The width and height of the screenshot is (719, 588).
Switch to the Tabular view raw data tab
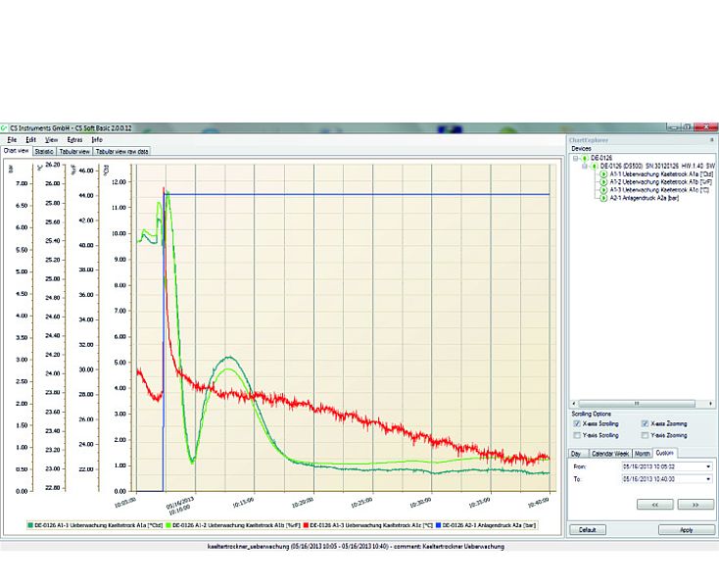[x=122, y=152]
